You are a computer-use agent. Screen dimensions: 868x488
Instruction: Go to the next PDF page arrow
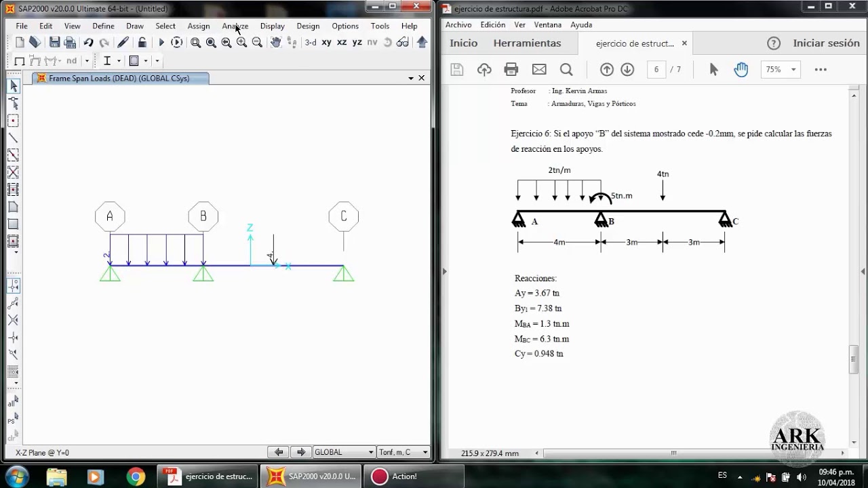click(x=627, y=69)
